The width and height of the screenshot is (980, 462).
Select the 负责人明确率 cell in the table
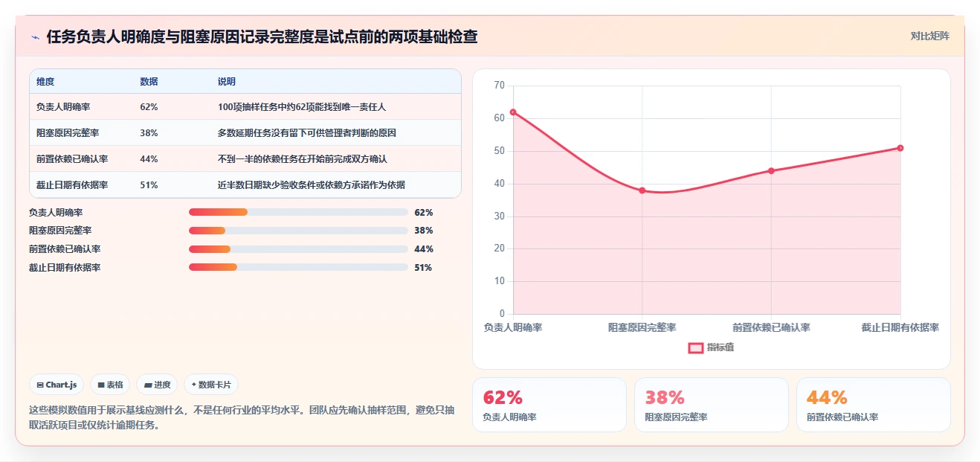coord(63,107)
